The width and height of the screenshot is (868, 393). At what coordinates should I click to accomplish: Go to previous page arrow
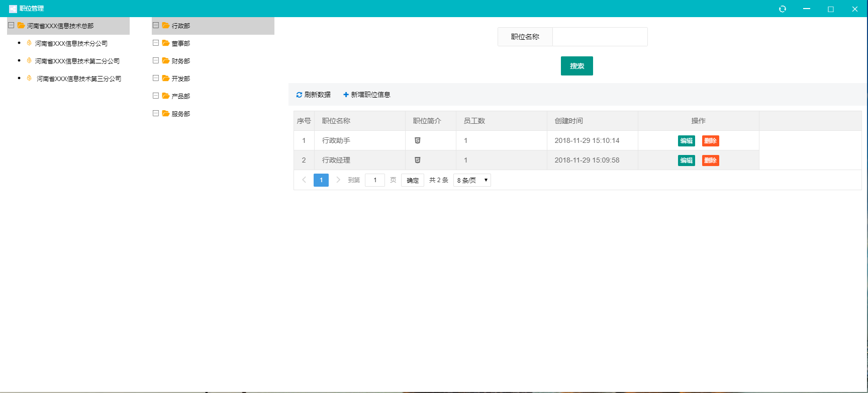pos(304,180)
